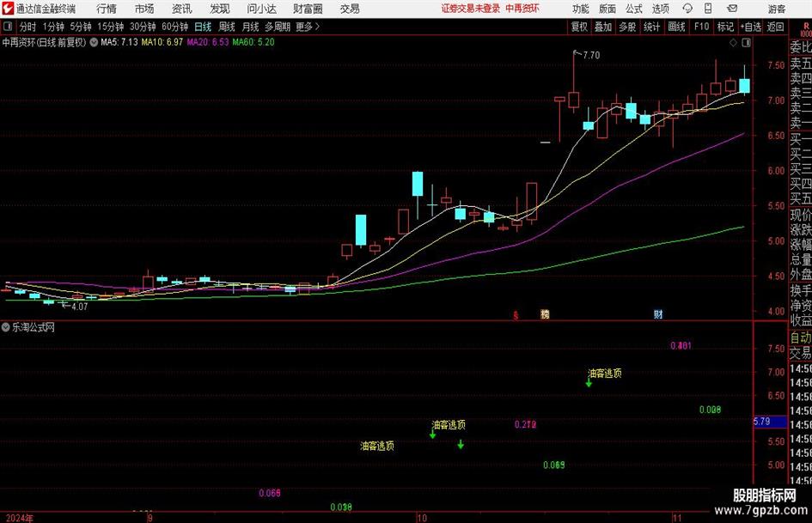Screen dimensions: 812x523
Task: Open the 乐淘公式网 indicator dropdown arrow
Action: (x=6, y=327)
